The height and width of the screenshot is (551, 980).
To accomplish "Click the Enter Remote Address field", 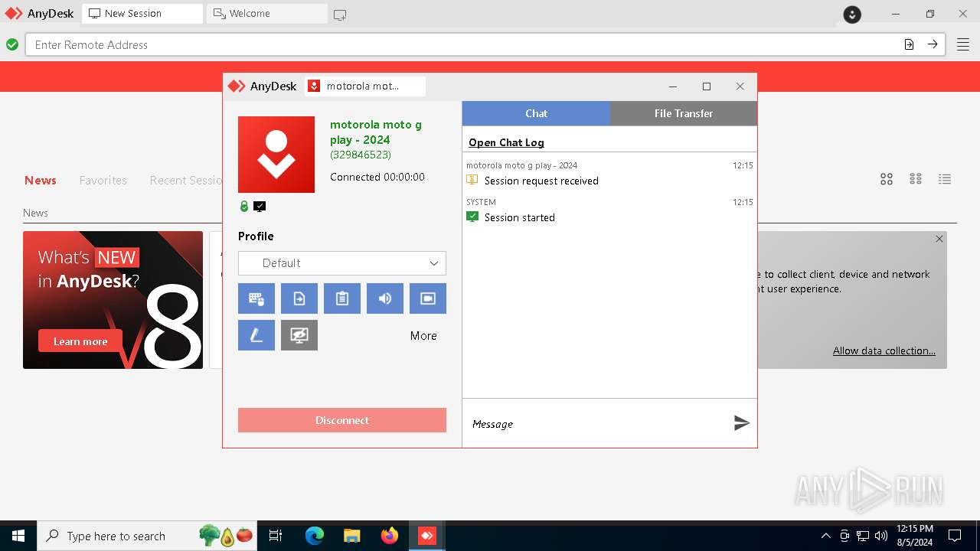I will click(463, 45).
